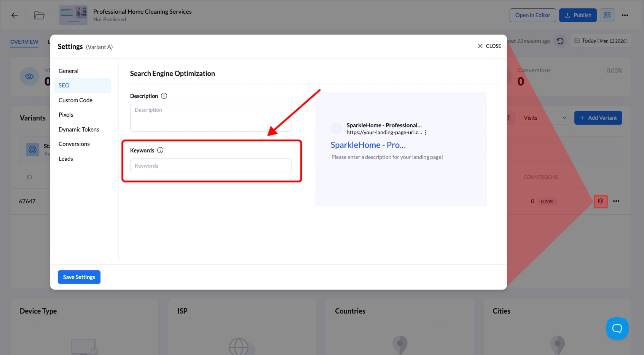Open the Conversions settings section
The height and width of the screenshot is (355, 644).
click(83, 144)
